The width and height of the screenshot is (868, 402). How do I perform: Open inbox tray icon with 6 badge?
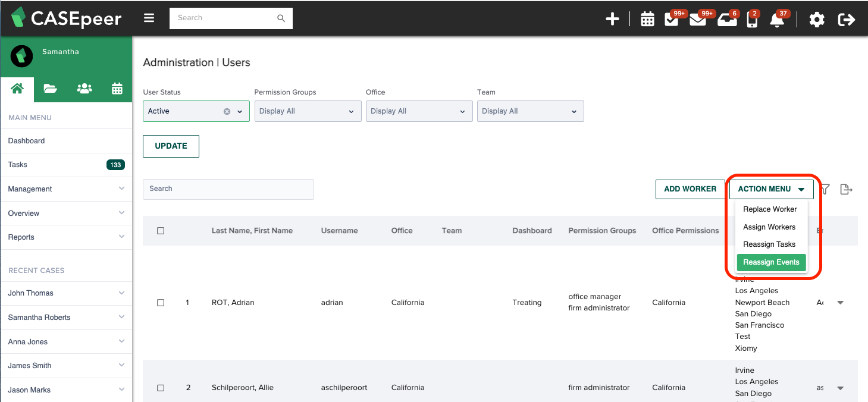tap(726, 19)
